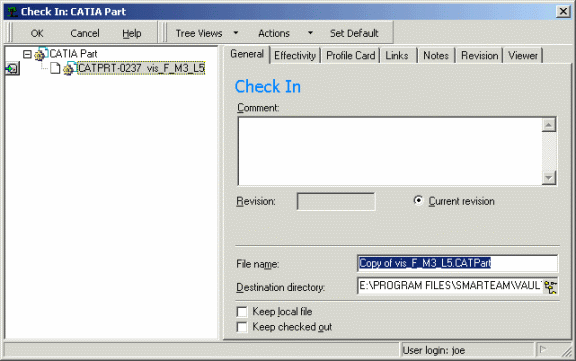Click the File name field
Screen dimensions: 576x361
click(x=457, y=263)
